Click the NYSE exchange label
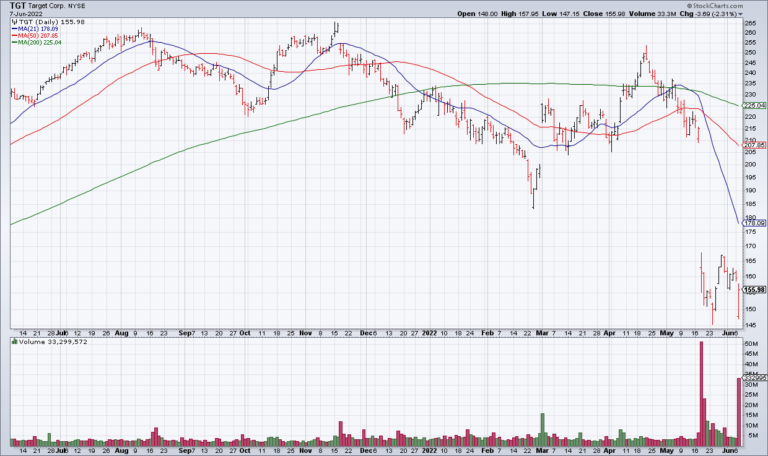Viewport: 768px width, 456px height. [76, 6]
